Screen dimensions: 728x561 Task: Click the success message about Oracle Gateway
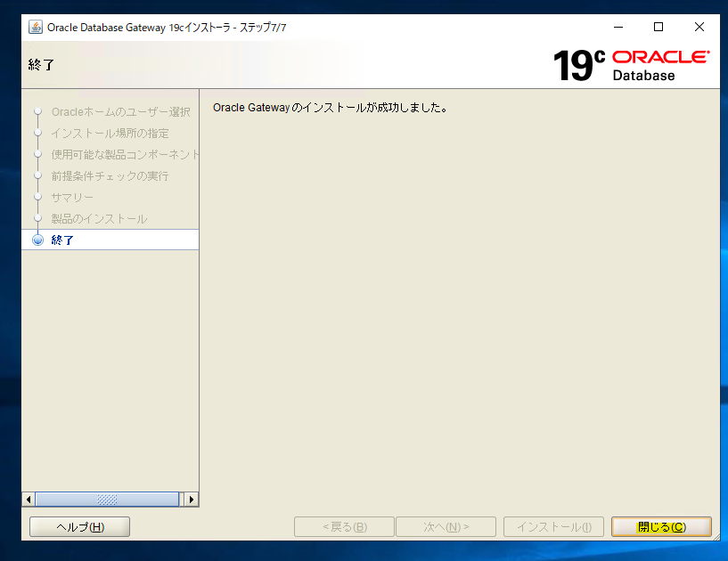tap(330, 108)
